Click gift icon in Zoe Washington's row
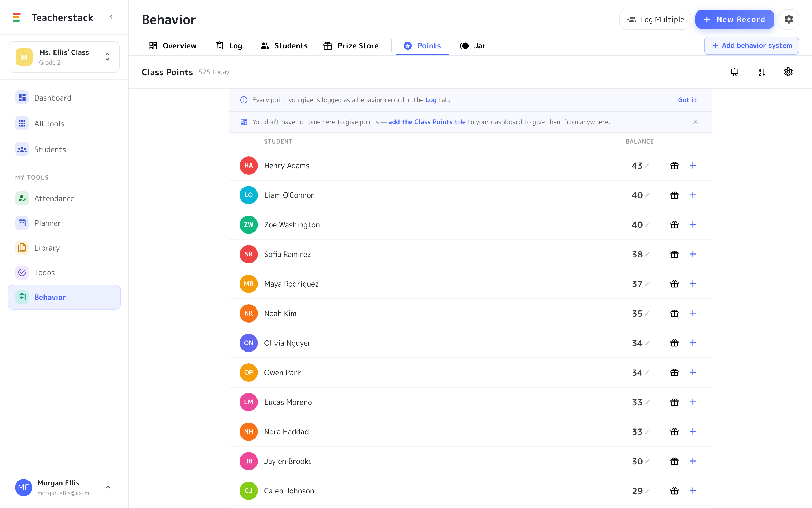812x508 pixels. click(x=675, y=225)
